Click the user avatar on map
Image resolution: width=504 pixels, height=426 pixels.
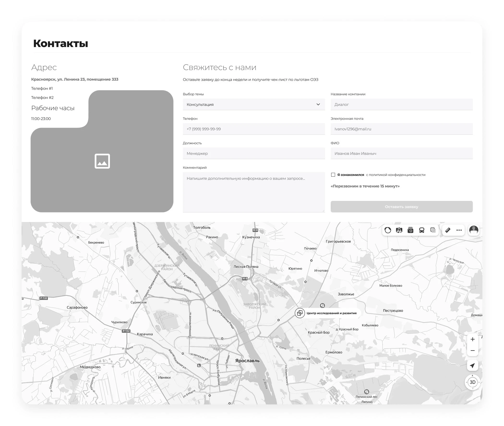click(x=473, y=230)
